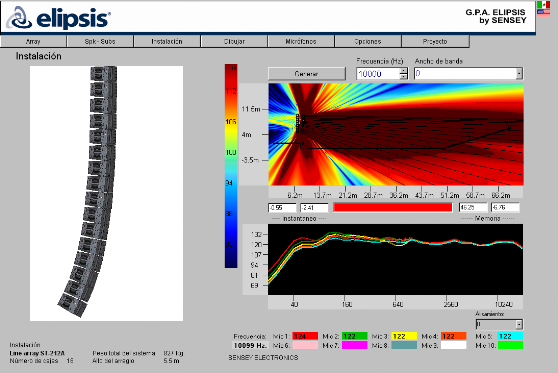Click the SPL coverage heatmap plot
Viewport: 558px width, 373px height.
tap(396, 134)
